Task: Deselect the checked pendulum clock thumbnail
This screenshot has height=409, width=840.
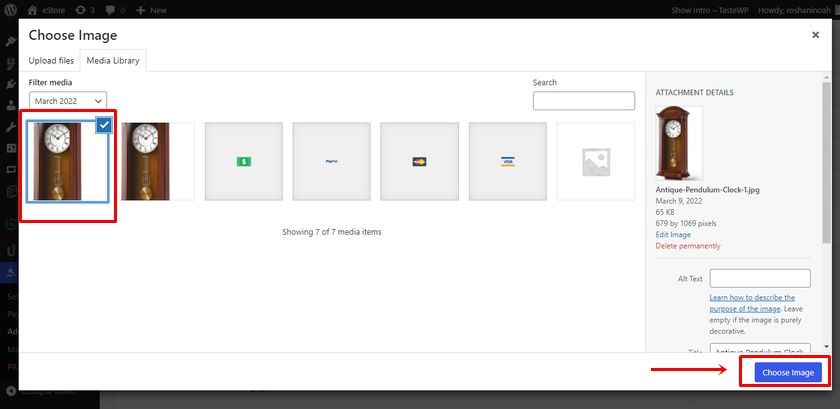Action: [104, 125]
